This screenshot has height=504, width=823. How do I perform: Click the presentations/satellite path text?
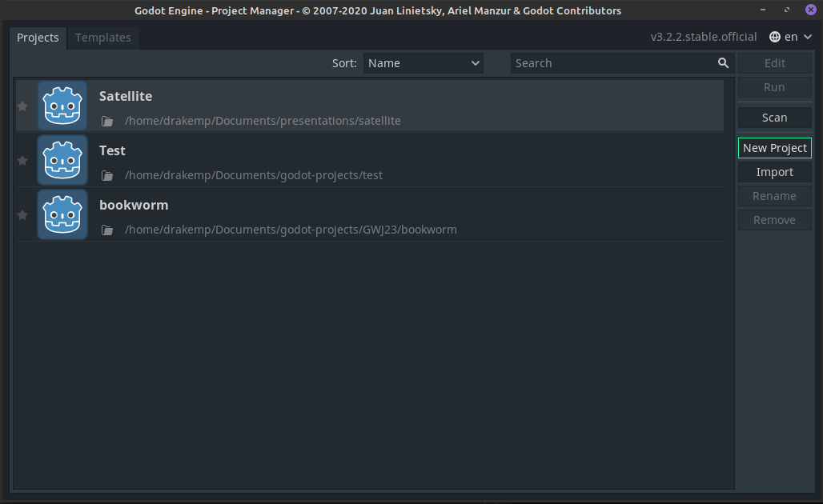(x=263, y=121)
